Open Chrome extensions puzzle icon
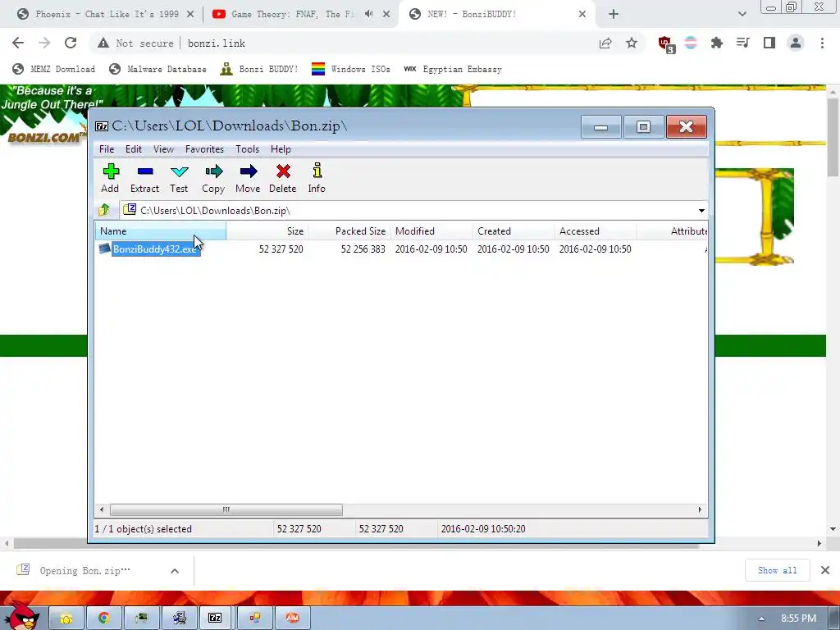Screen dimensions: 840x630 click(x=716, y=43)
